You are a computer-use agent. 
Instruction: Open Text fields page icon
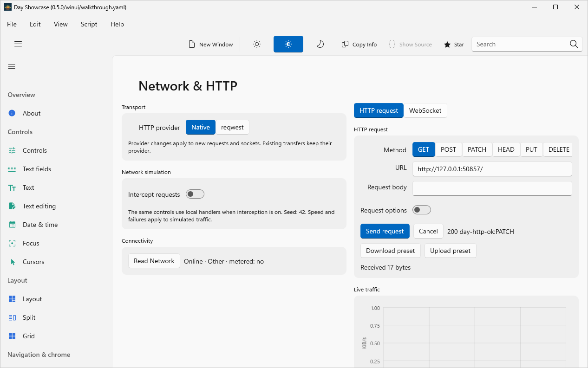click(12, 169)
